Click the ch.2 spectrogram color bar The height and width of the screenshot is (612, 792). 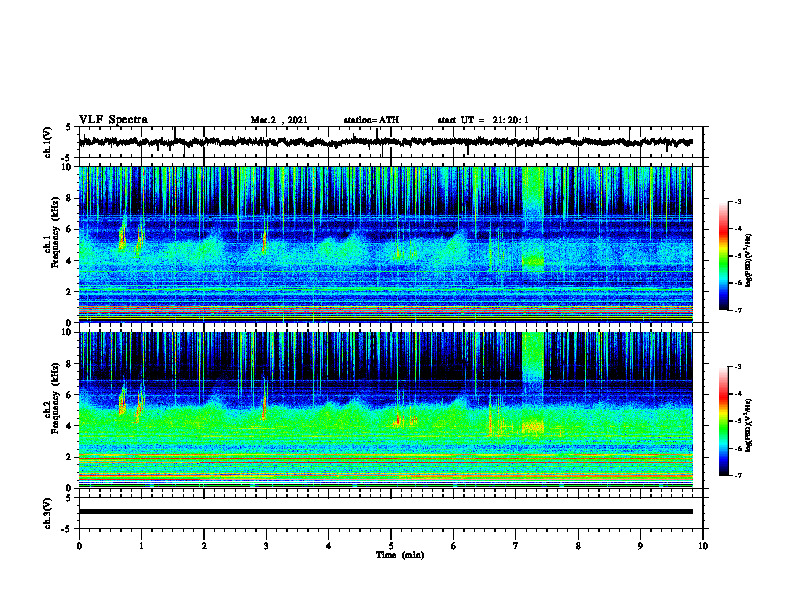(723, 421)
